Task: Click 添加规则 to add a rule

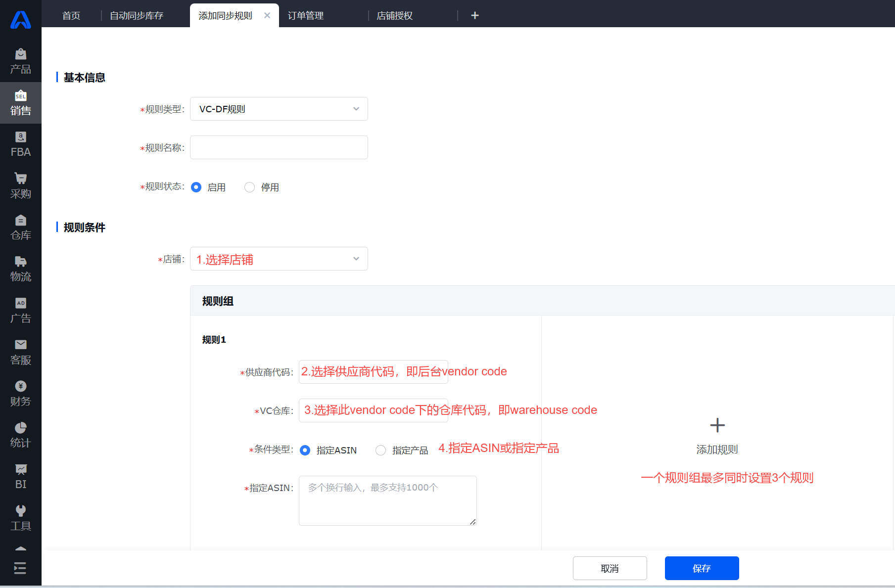Action: click(717, 435)
